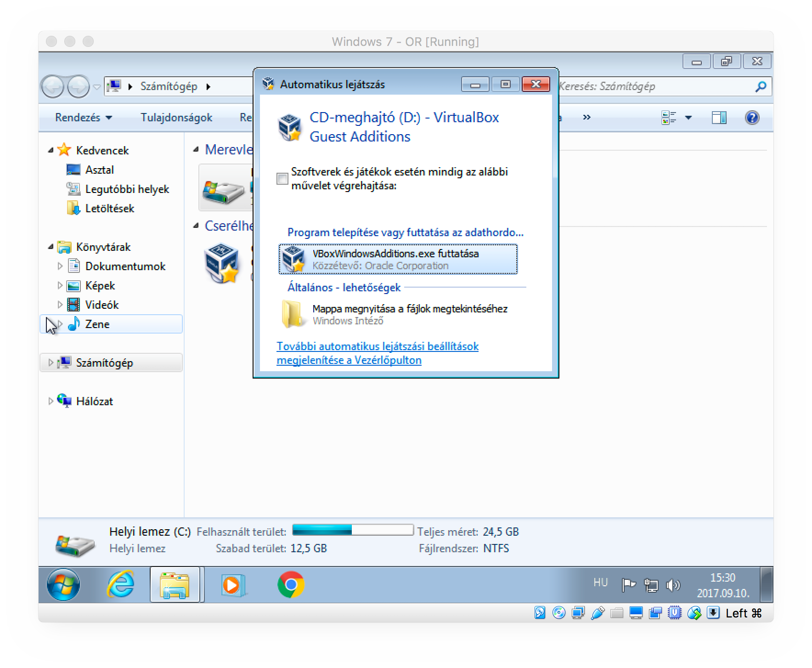The height and width of the screenshot is (668, 812).
Task: Click the VirtualBox CPU features indicator
Action: point(675,612)
